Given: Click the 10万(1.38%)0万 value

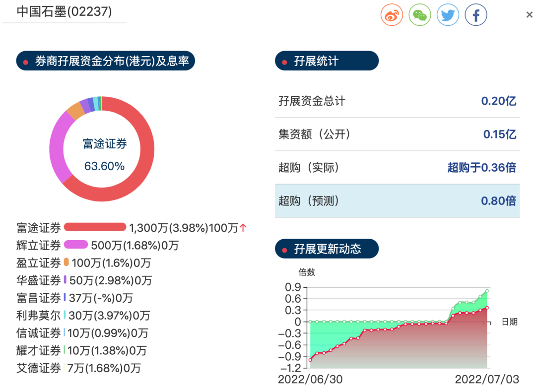Looking at the screenshot, I should [x=107, y=350].
